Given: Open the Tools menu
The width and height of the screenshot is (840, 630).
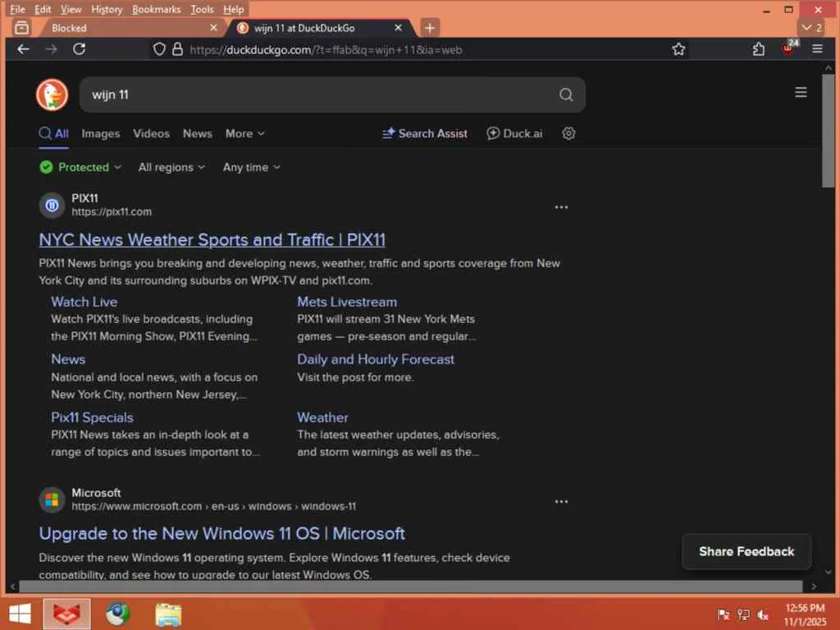Looking at the screenshot, I should [x=202, y=10].
